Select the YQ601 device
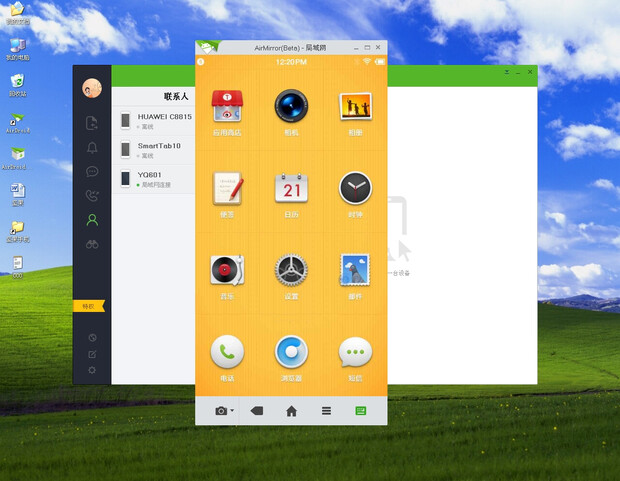The image size is (620, 481). [153, 179]
